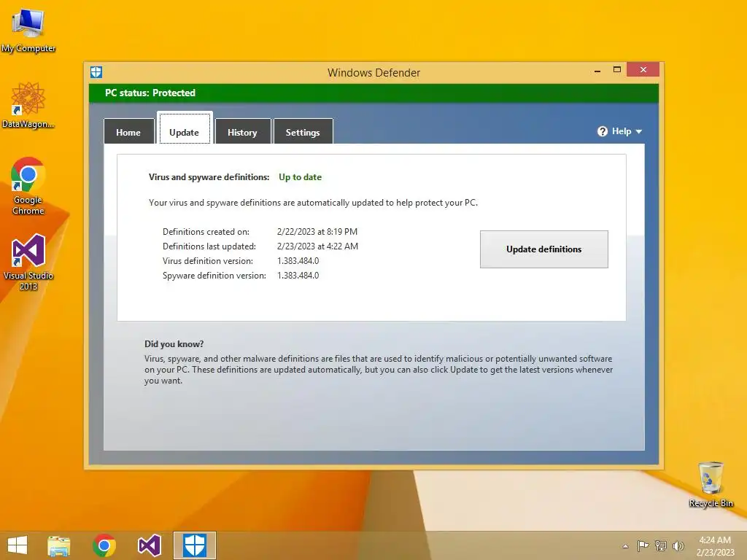The width and height of the screenshot is (747, 560).
Task: Open the DataWagon desktop shortcut
Action: 28,106
